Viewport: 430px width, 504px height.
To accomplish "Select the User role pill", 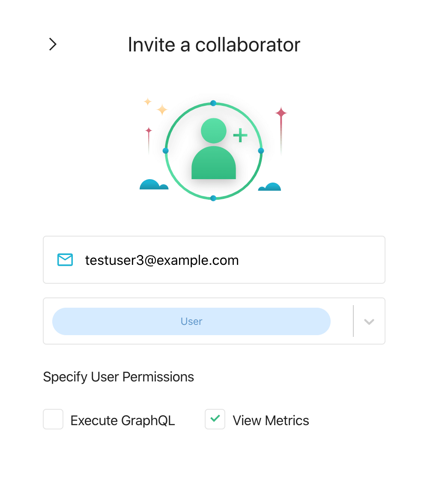I will coord(191,321).
